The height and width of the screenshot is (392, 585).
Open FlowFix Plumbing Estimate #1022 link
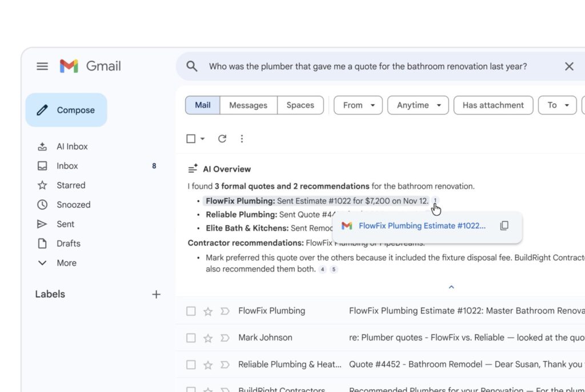pyautogui.click(x=422, y=225)
